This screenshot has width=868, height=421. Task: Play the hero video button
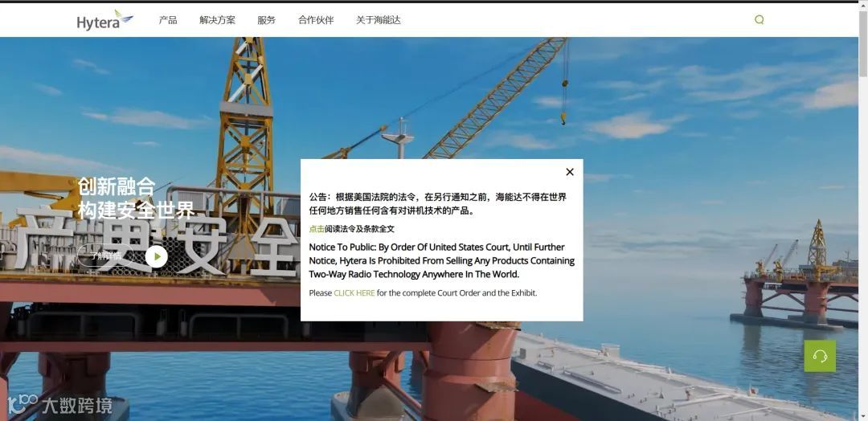157,256
